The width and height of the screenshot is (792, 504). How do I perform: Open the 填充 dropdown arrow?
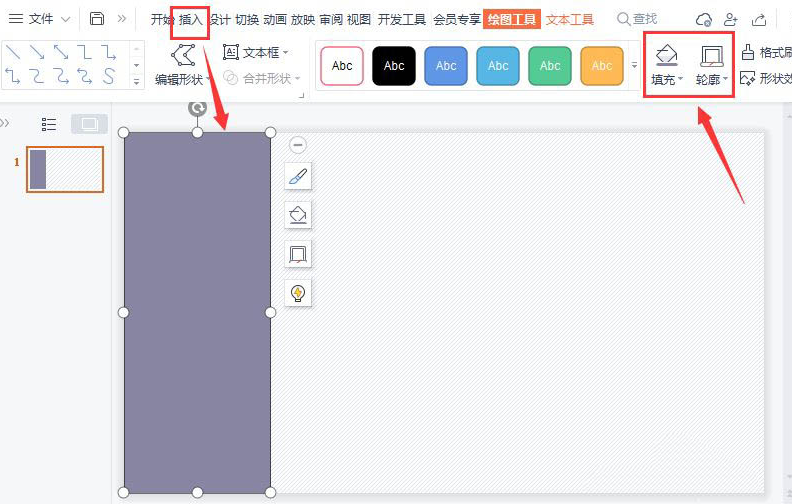(x=680, y=79)
